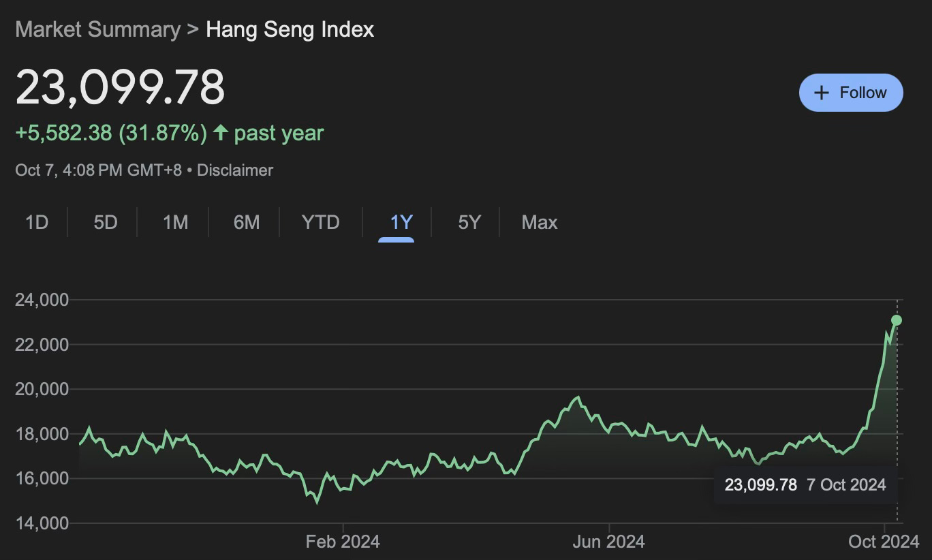This screenshot has width=932, height=560.
Task: Switch to the 5D time range tab
Action: pos(106,222)
